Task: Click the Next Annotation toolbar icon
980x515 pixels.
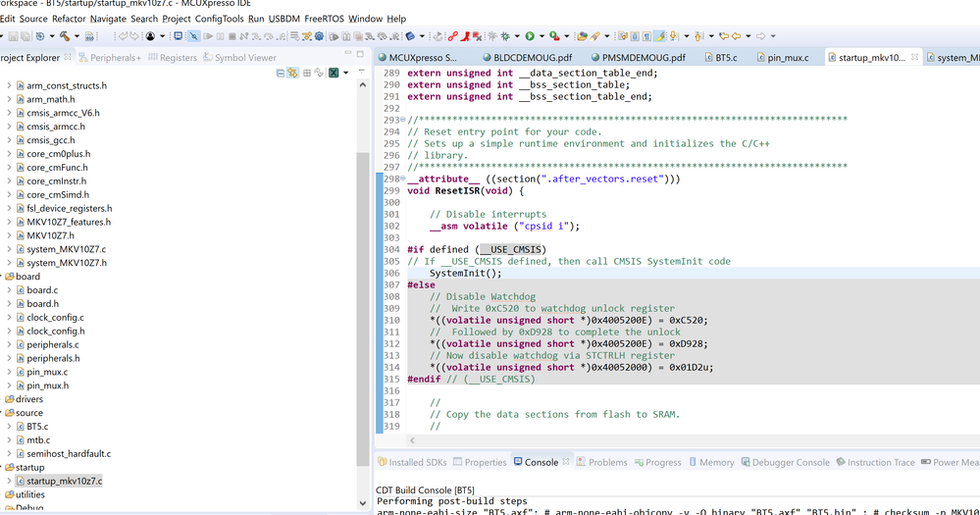Action: [673, 36]
